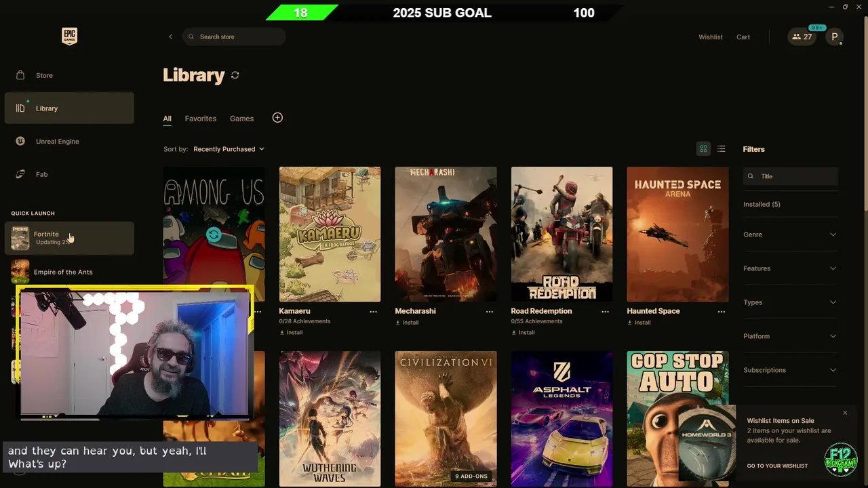Screen dimensions: 868x488
Task: Open the P profile avatar menu
Action: 834,37
